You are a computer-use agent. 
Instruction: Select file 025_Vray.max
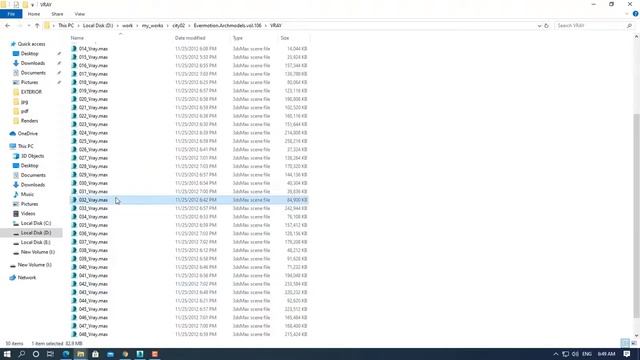click(x=93, y=141)
